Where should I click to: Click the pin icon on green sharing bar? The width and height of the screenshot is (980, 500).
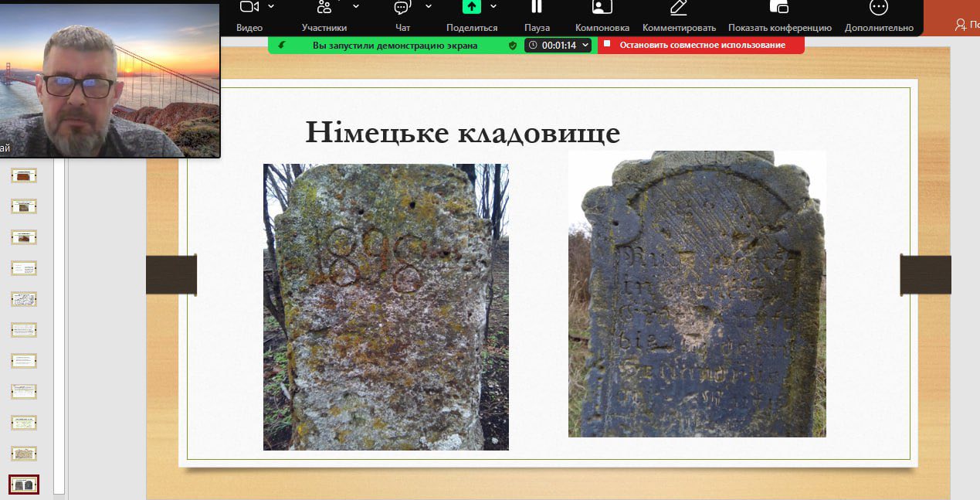pyautogui.click(x=282, y=46)
